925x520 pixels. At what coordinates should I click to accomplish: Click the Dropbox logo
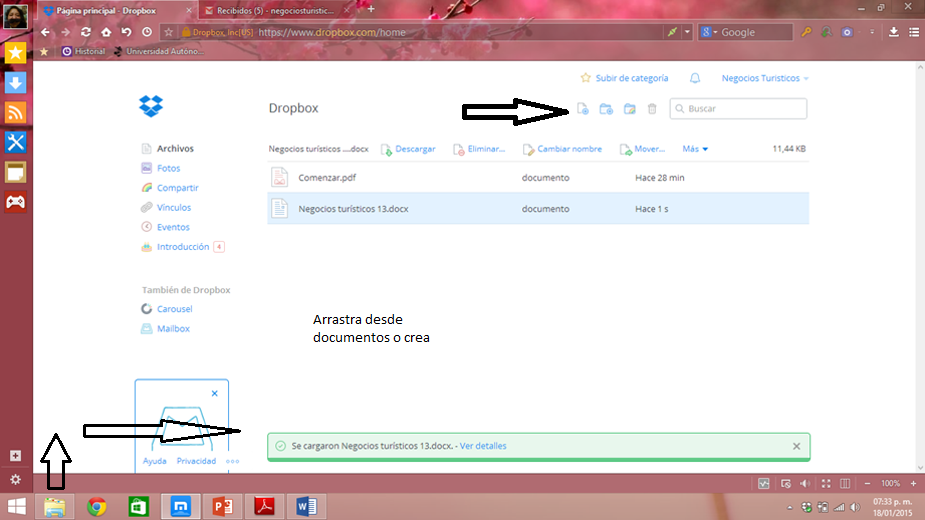(151, 106)
